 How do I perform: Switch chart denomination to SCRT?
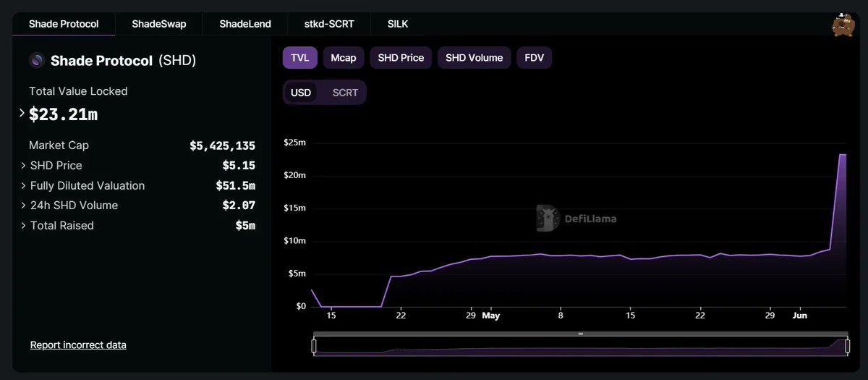pyautogui.click(x=345, y=93)
